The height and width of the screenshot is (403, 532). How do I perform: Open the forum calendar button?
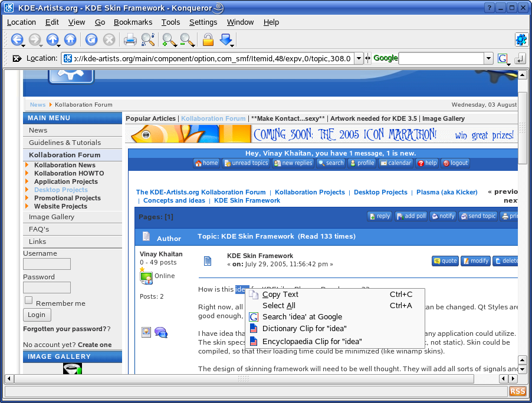click(x=396, y=163)
